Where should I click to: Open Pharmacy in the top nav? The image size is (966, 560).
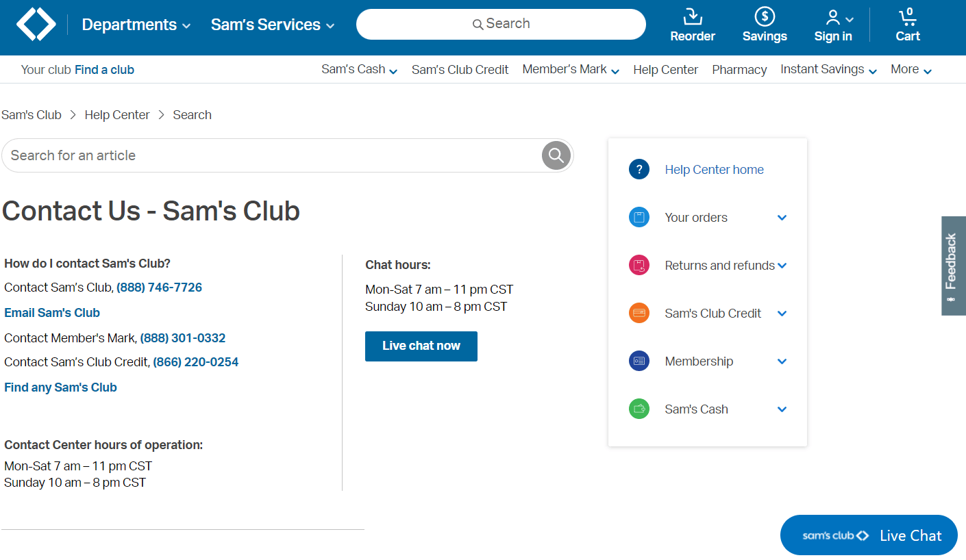(x=739, y=70)
